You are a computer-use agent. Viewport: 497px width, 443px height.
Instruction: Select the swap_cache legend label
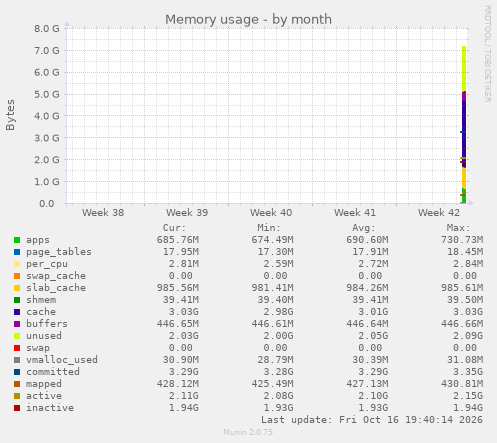(x=56, y=276)
